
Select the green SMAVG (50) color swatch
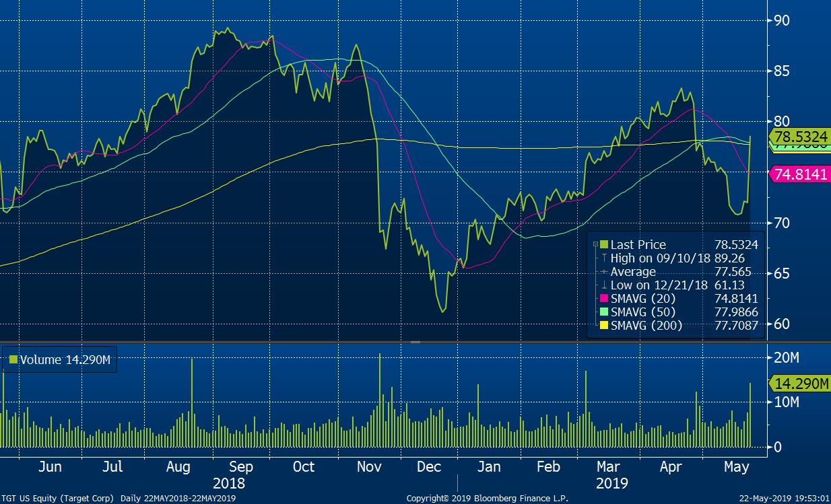coord(603,312)
